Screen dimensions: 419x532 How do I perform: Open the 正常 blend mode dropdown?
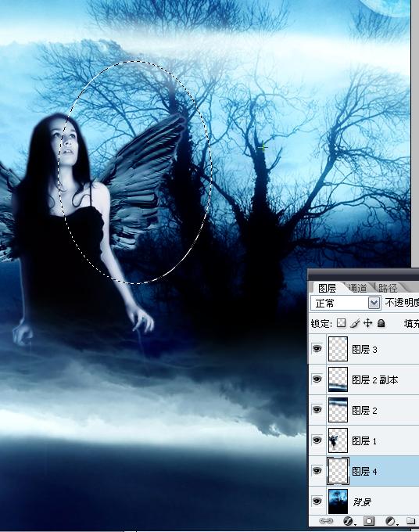[345, 303]
